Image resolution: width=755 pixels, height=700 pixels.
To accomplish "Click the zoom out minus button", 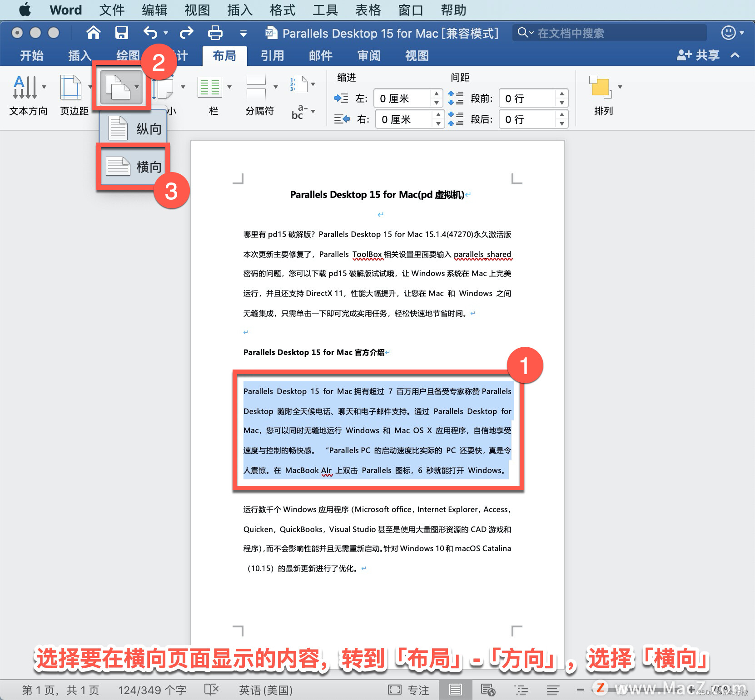I will tap(580, 690).
